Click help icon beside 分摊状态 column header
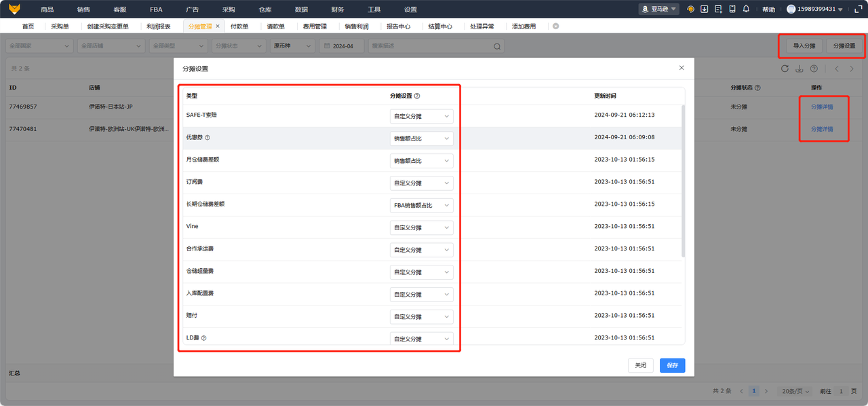The image size is (868, 406). click(757, 88)
